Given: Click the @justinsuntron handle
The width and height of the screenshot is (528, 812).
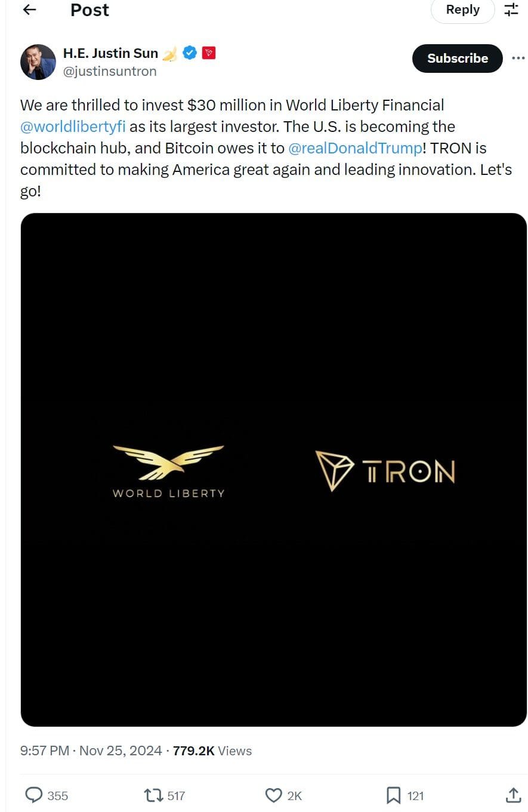Looking at the screenshot, I should point(110,71).
